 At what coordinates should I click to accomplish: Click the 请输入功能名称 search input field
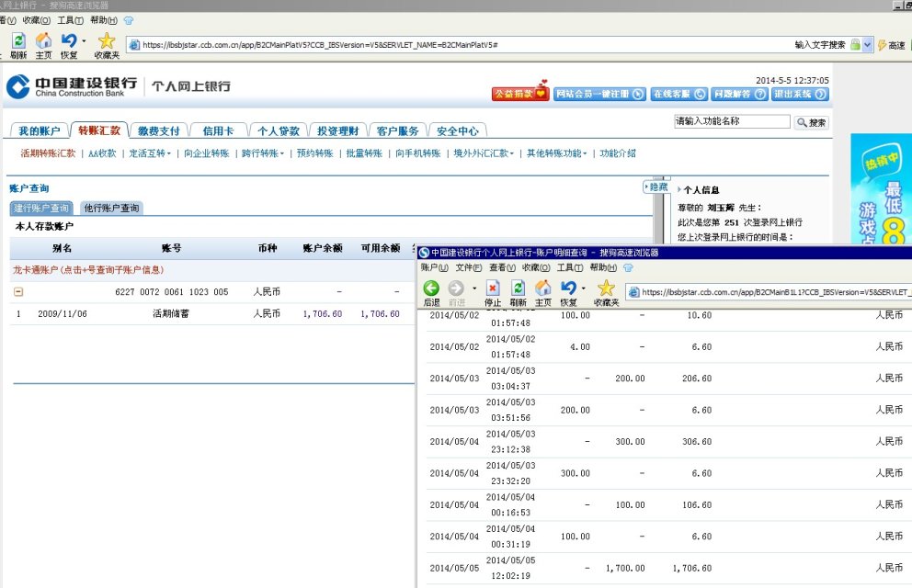click(x=732, y=121)
